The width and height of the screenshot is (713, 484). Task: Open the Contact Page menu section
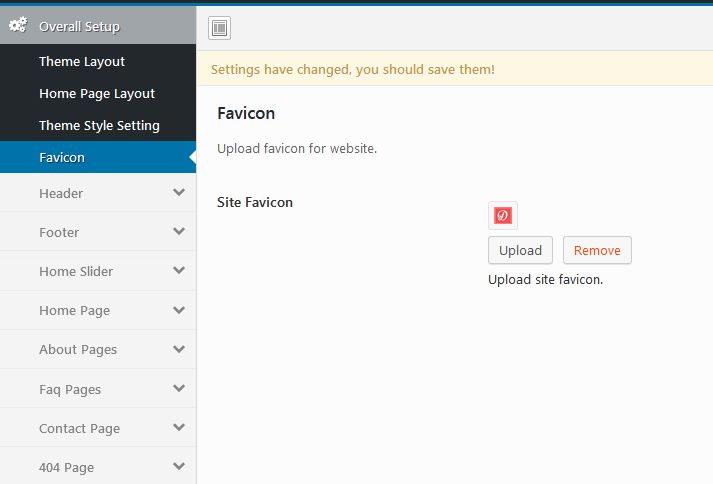click(x=79, y=428)
